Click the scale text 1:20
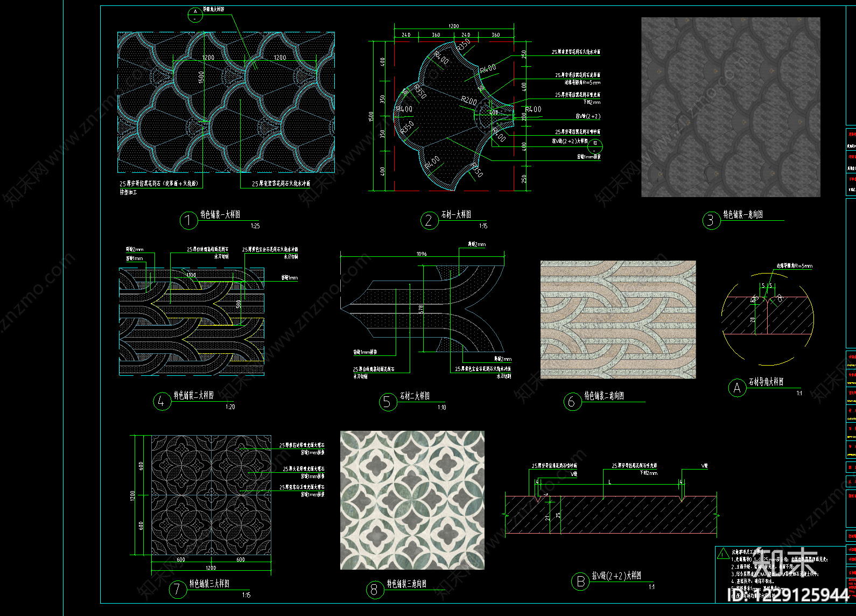856x616 pixels. coord(230,407)
